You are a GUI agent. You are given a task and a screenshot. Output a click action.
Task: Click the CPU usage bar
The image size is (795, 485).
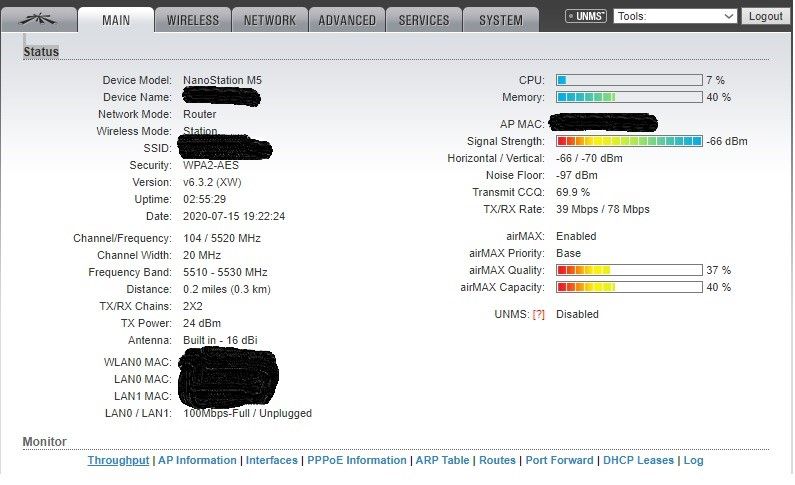click(629, 80)
